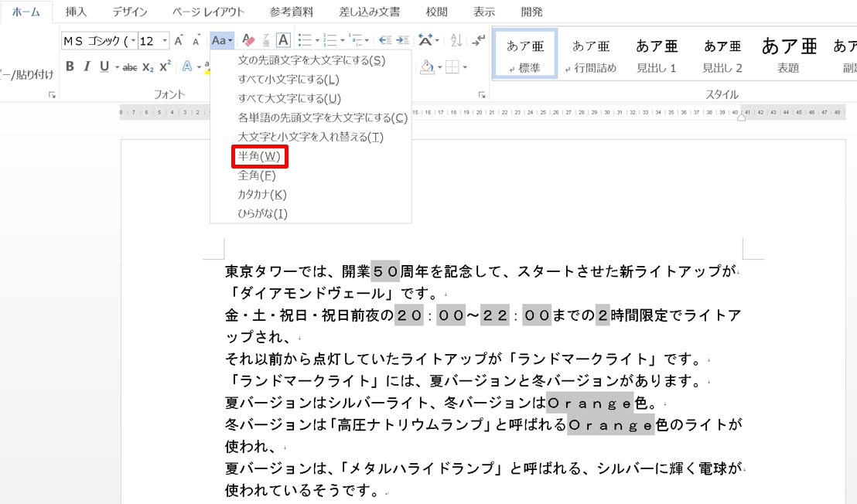Click the text 「ダイアモンドヴェール」 in the document
The image size is (857, 504).
(312, 293)
